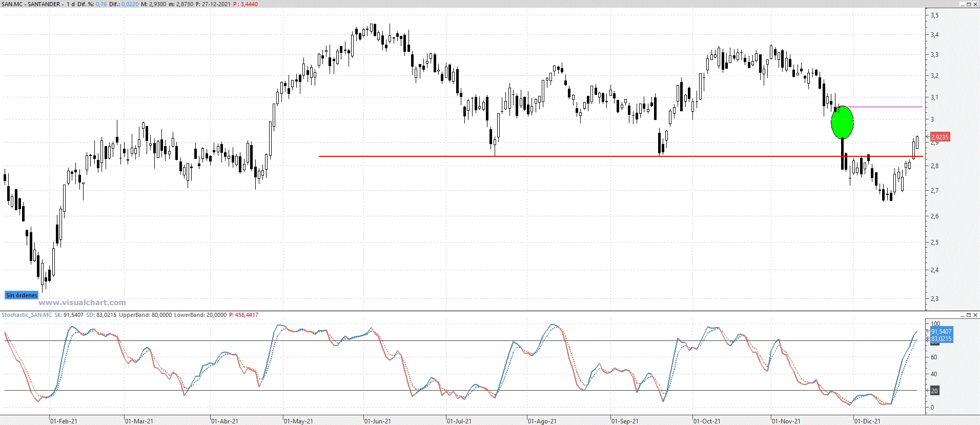Click the red 2,9235 current price tag
The width and height of the screenshot is (980, 425).
940,137
